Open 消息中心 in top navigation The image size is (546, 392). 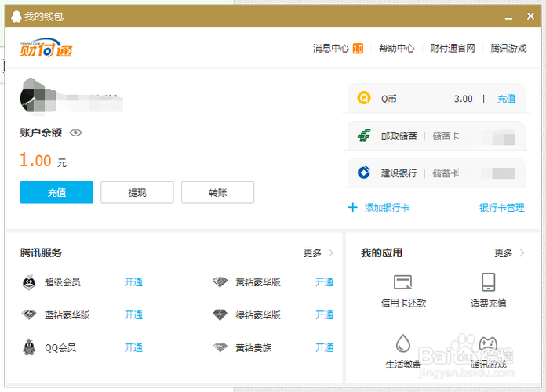[330, 48]
